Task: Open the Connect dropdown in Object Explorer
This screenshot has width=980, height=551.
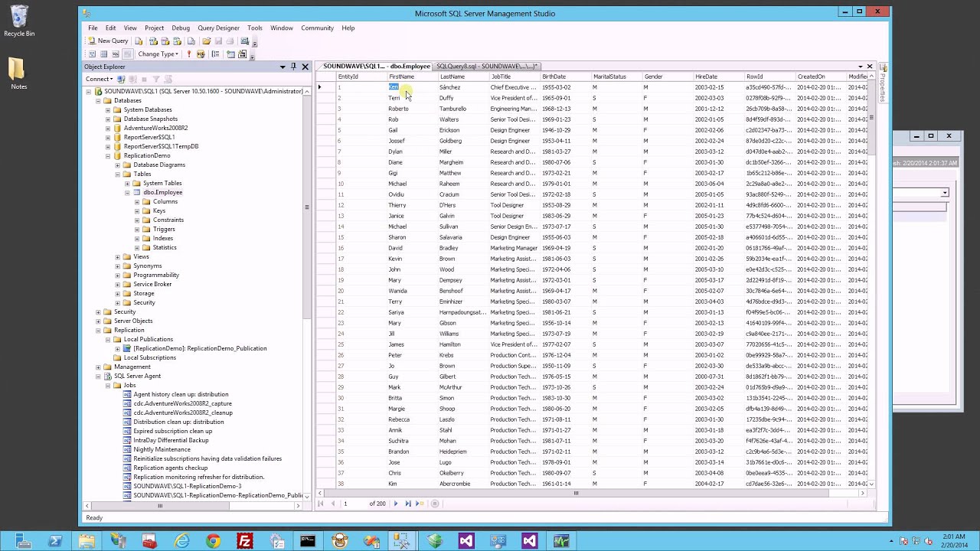Action: tap(99, 79)
